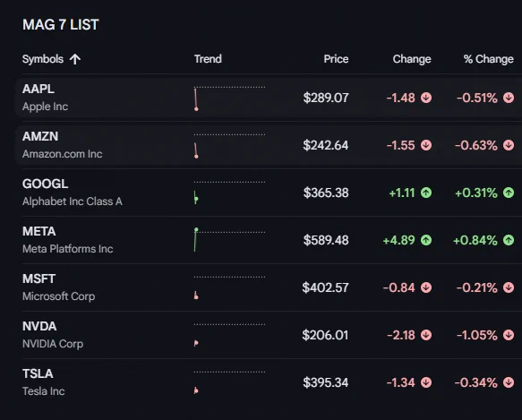522x420 pixels.
Task: Click the sort arrow next to Symbols
Action: pyautogui.click(x=75, y=59)
